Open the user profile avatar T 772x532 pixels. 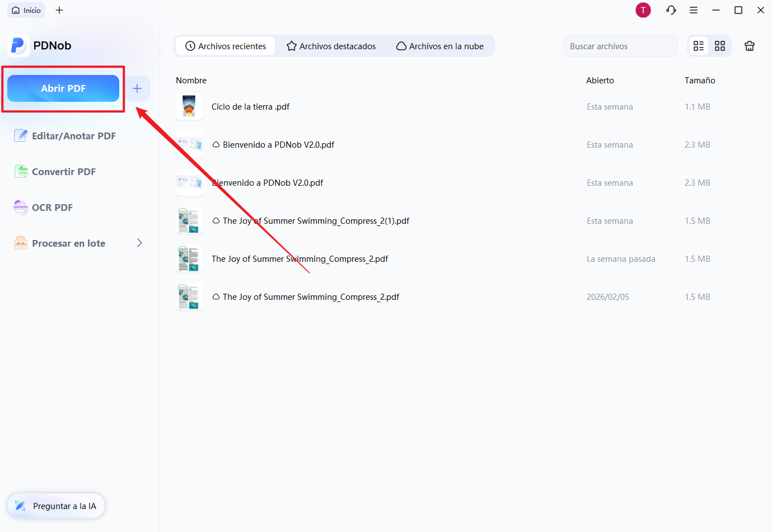[x=643, y=10]
